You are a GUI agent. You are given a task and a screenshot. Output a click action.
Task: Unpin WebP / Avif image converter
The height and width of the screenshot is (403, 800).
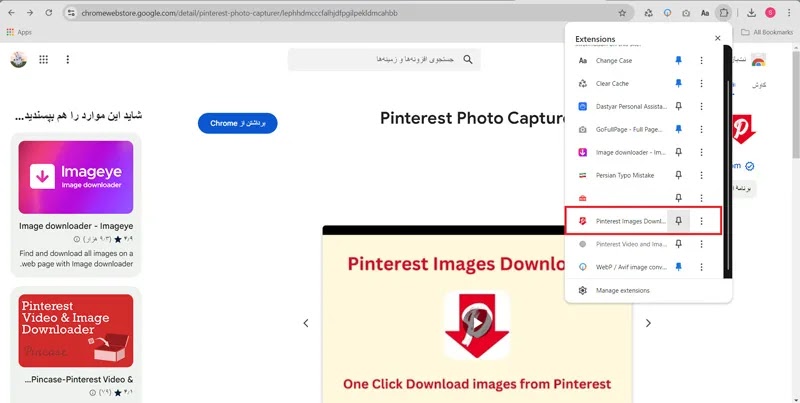coord(679,267)
